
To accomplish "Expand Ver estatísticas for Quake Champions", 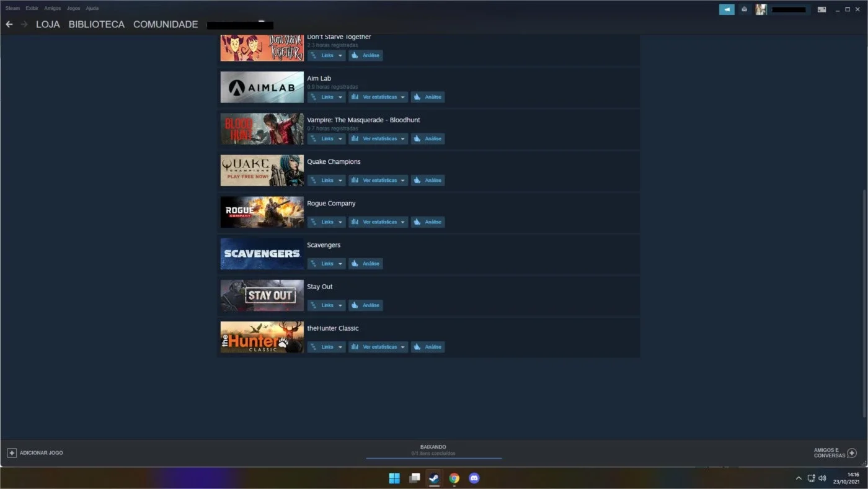I will click(378, 180).
